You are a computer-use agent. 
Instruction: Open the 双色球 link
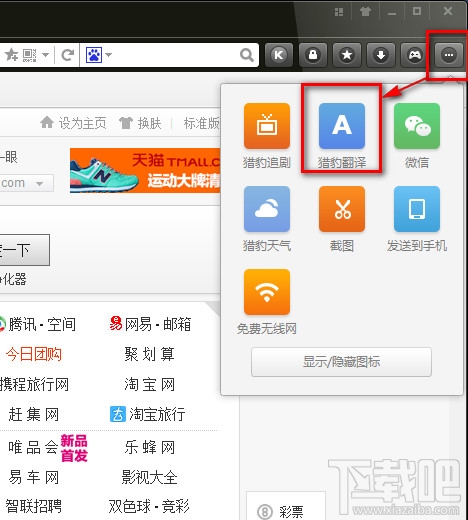130,506
